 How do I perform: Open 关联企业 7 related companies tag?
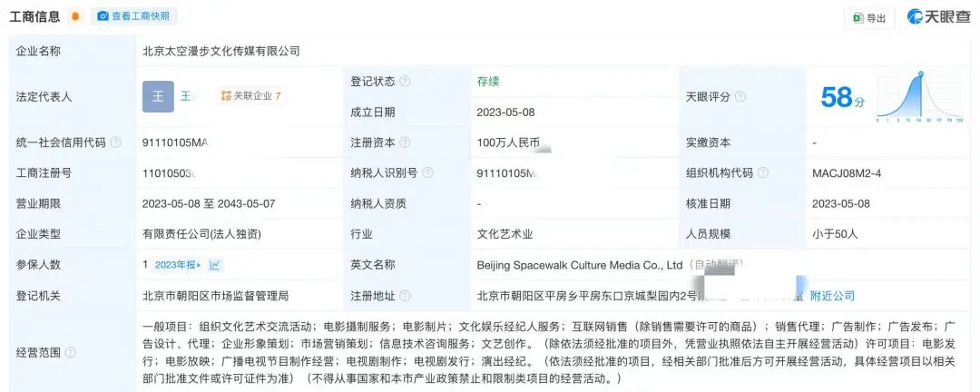[x=251, y=96]
